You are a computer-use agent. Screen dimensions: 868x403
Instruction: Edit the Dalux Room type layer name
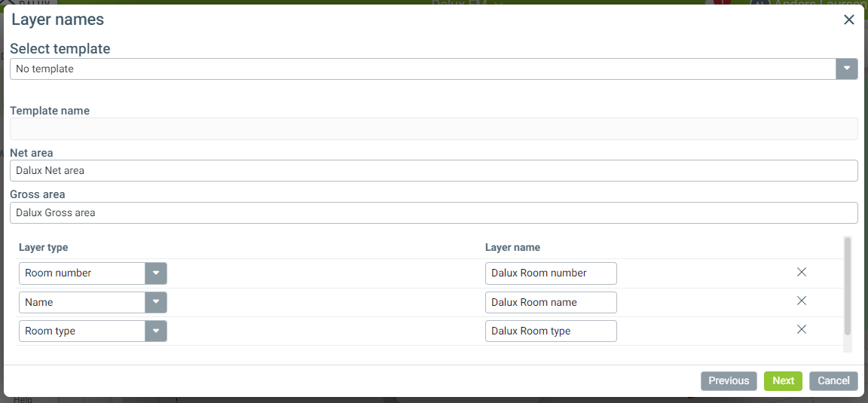pos(551,331)
